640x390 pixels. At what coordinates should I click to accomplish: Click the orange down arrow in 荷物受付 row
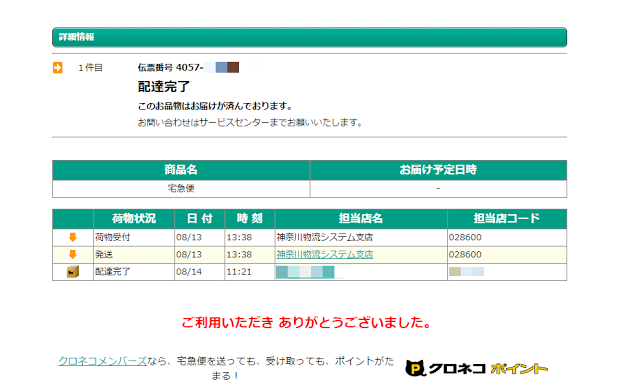point(73,237)
